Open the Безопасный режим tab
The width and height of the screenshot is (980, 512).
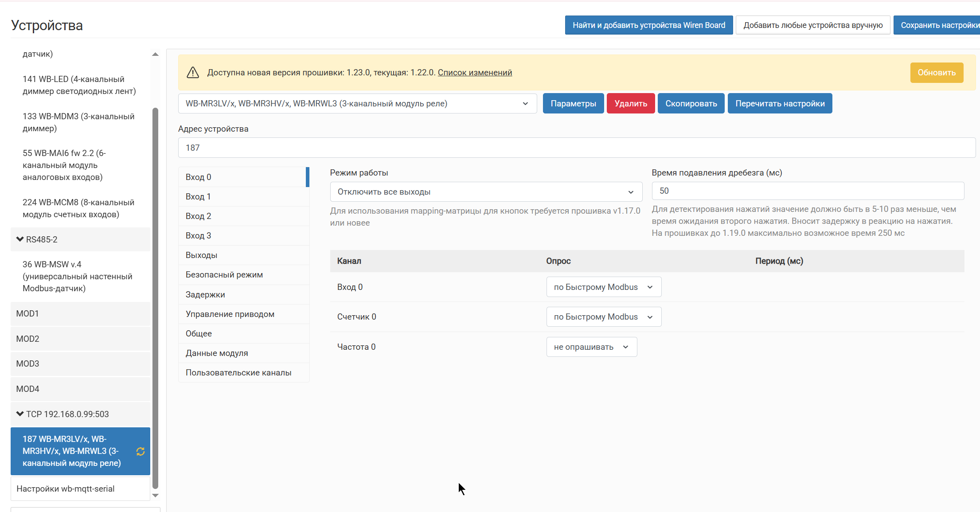pyautogui.click(x=244, y=275)
